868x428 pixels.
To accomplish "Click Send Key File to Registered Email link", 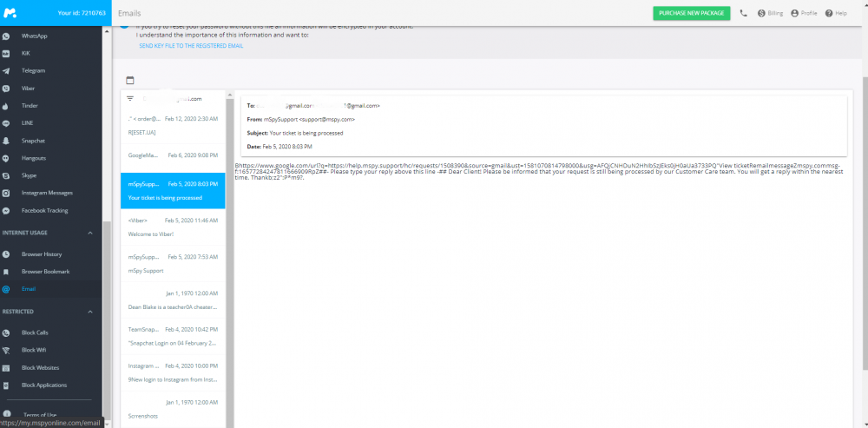I will tap(190, 45).
